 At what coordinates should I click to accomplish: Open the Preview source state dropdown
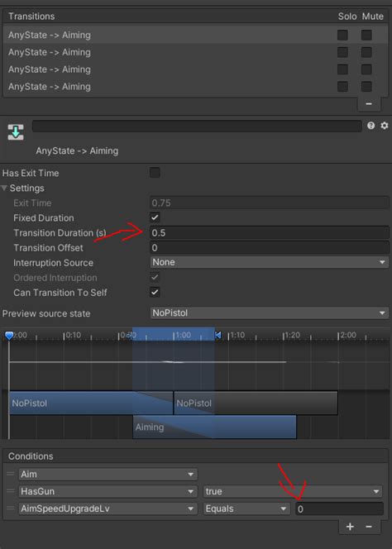coord(270,313)
